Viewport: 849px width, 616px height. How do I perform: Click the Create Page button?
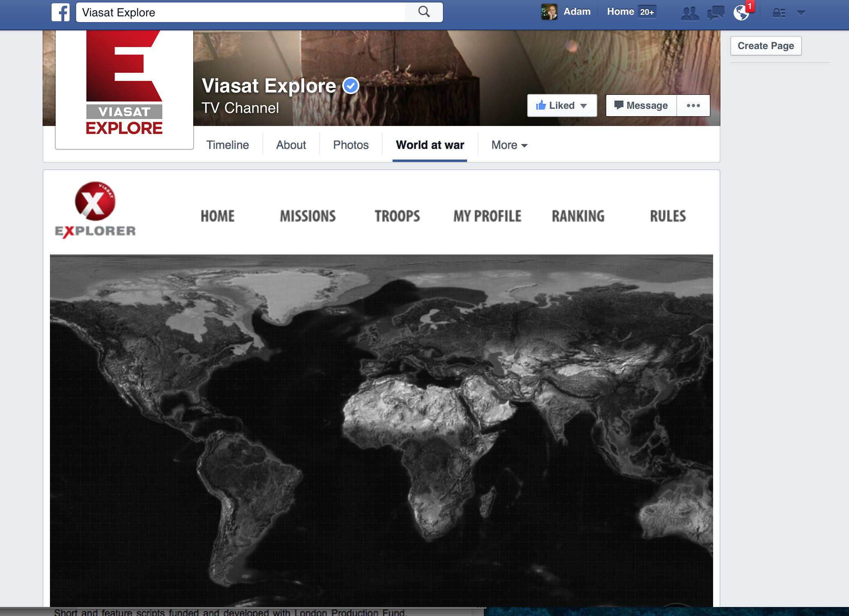[765, 46]
